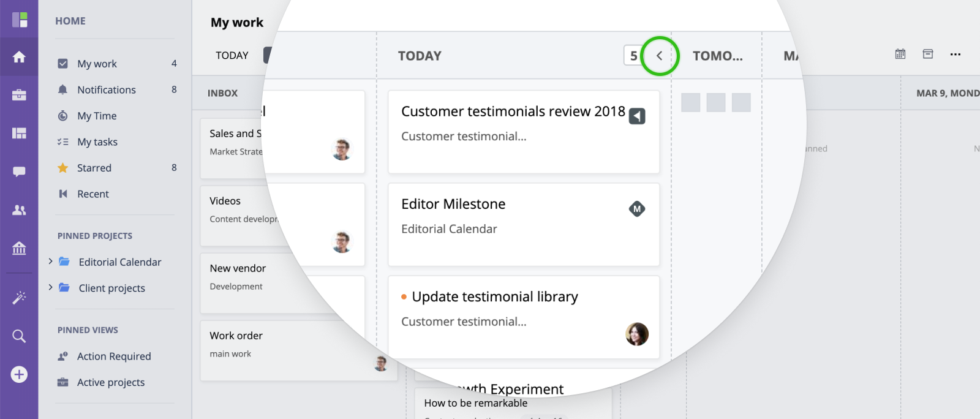Click the avatar on the Work order card
The width and height of the screenshot is (980, 419).
[x=381, y=363]
